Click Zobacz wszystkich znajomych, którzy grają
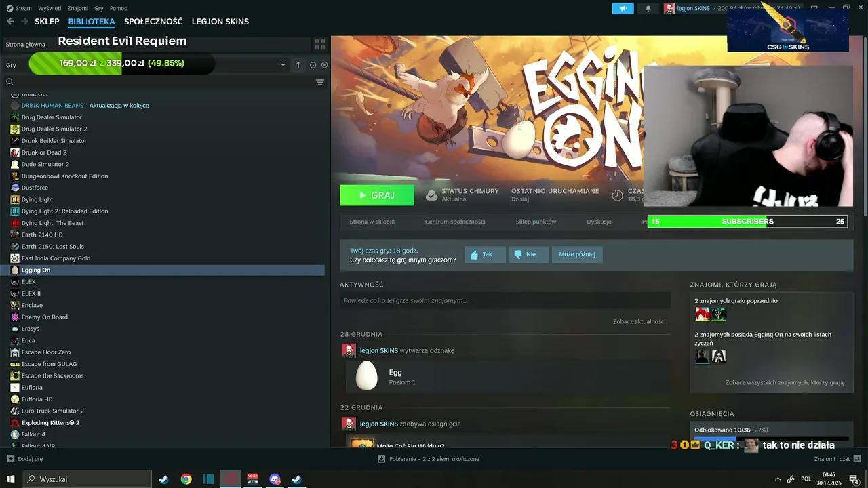Screen dimensions: 868x488 785,383
